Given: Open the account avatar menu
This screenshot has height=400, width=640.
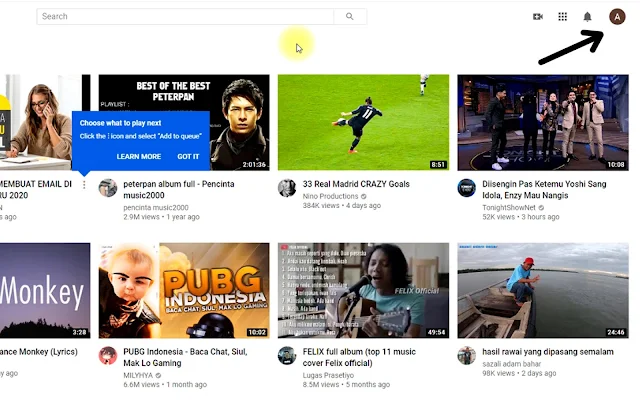Looking at the screenshot, I should click(x=617, y=17).
